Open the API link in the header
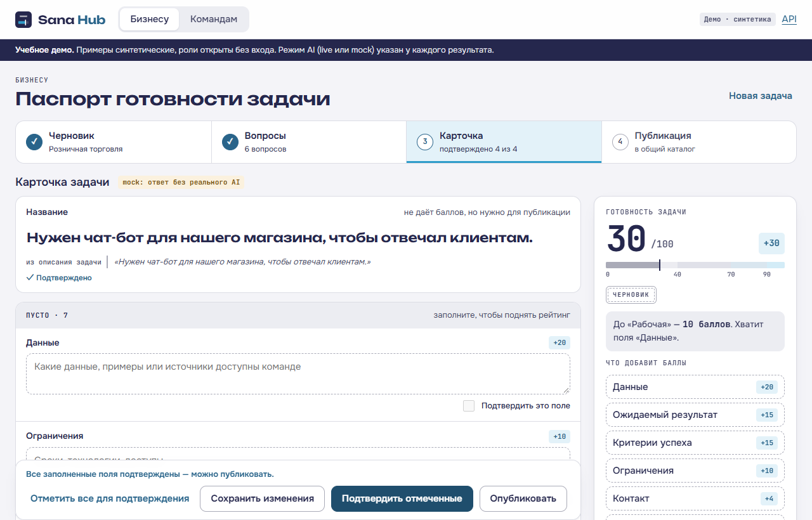 pos(789,19)
